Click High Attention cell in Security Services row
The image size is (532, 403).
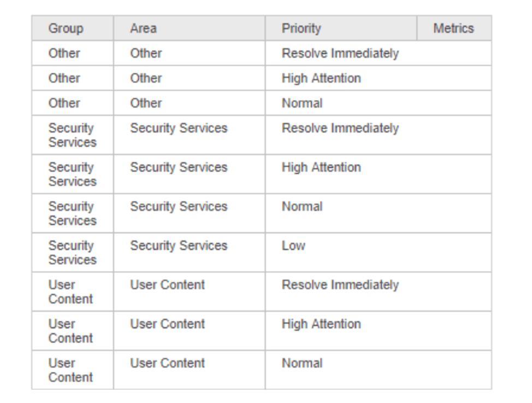point(379,174)
